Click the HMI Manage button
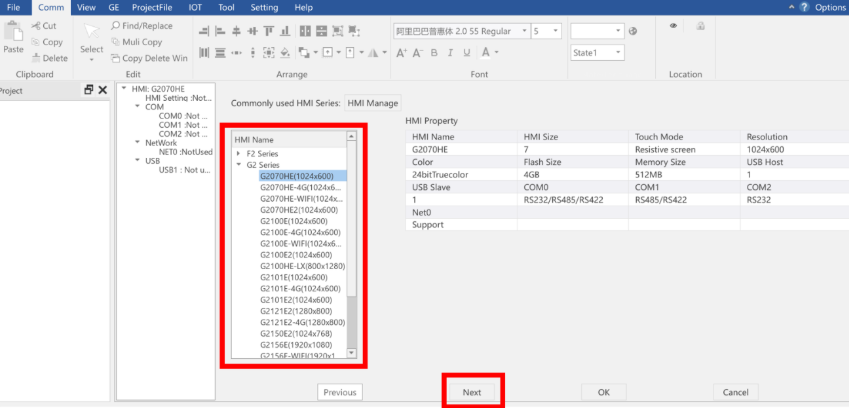This screenshot has width=849, height=408. [373, 103]
